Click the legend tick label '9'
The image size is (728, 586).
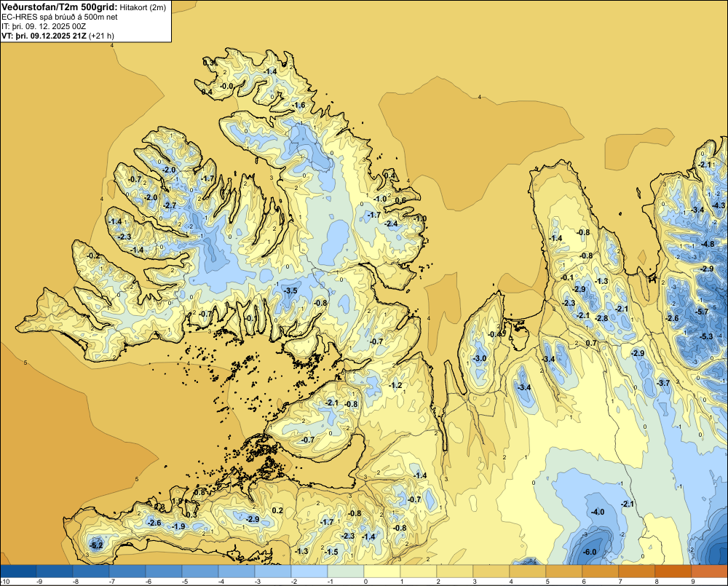(x=693, y=582)
